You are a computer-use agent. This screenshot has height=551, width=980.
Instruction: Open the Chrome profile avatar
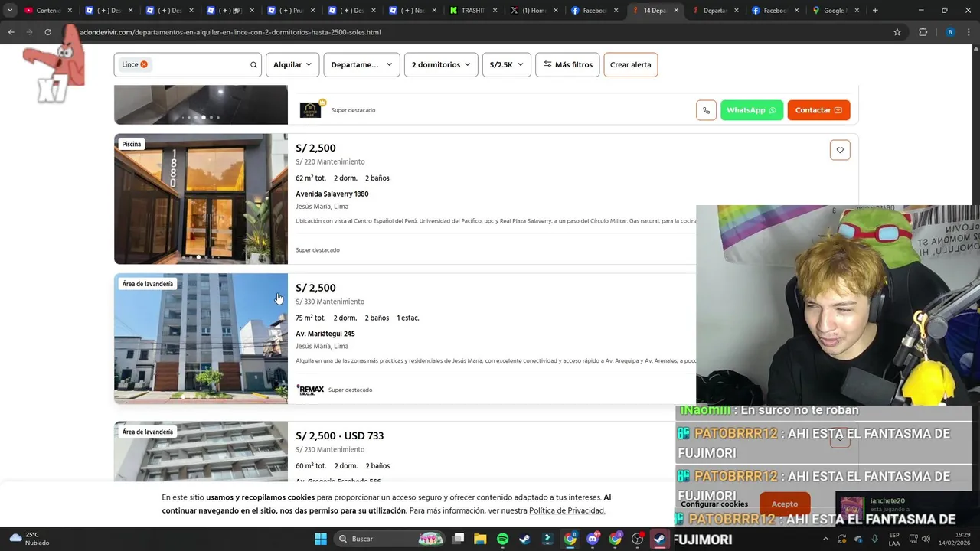coord(950,32)
